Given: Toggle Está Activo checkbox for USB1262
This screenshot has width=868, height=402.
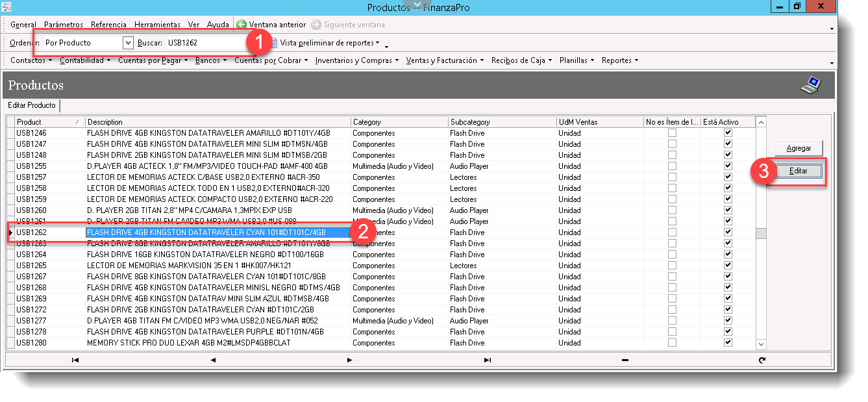Looking at the screenshot, I should tap(728, 232).
